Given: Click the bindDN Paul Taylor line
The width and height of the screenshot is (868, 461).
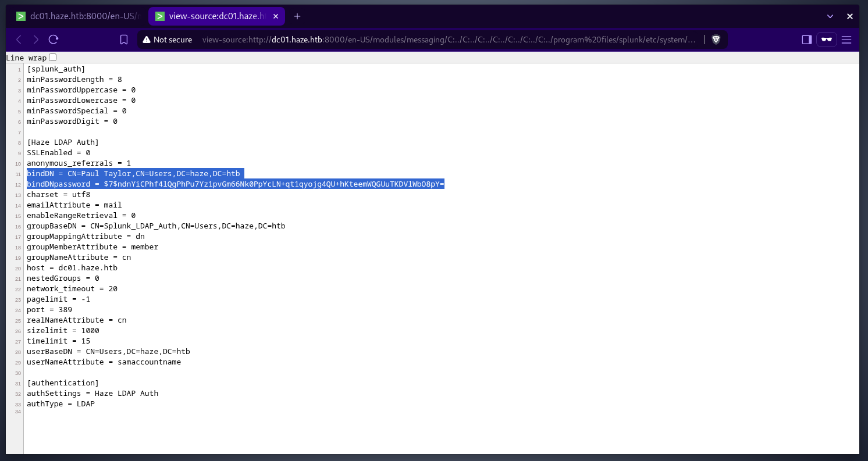Looking at the screenshot, I should click(x=133, y=174).
